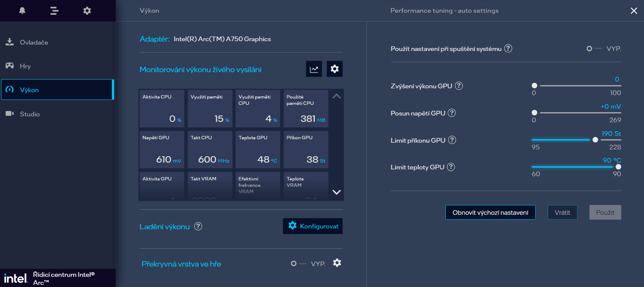Select the Takt VRAM tile
Screen dimensions: 644x287
210,186
